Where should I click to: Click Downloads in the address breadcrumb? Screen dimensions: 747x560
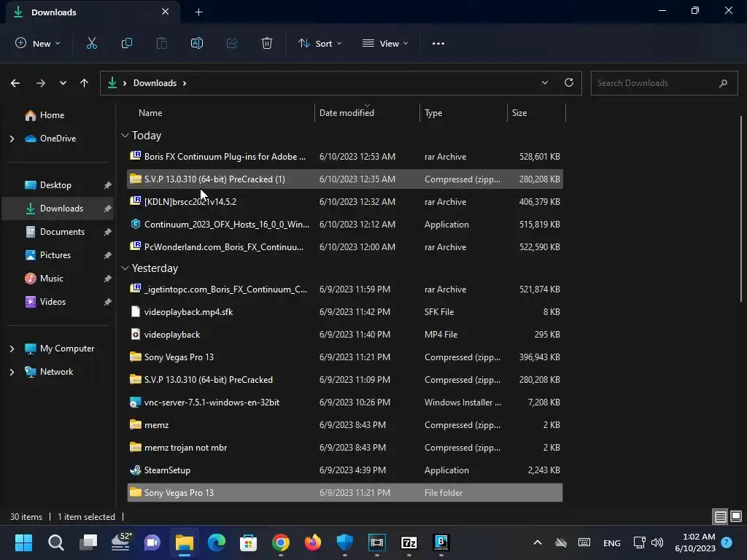(x=155, y=83)
